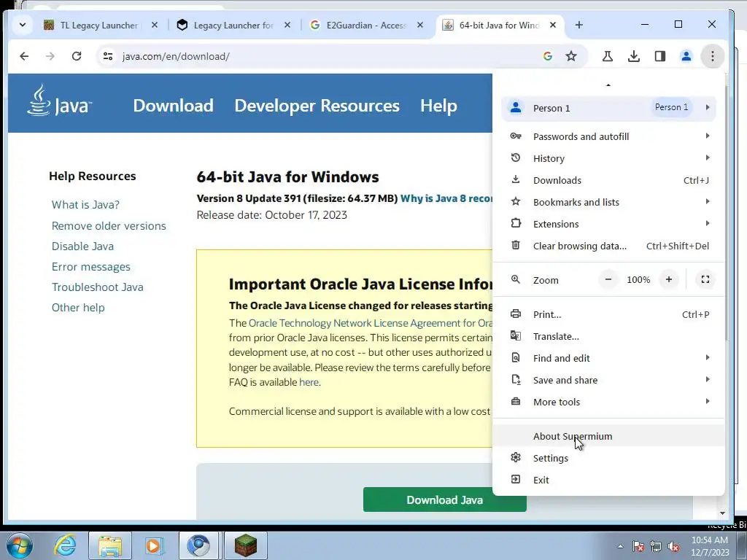Open the new tab plus button
This screenshot has width=747, height=560.
578,25
